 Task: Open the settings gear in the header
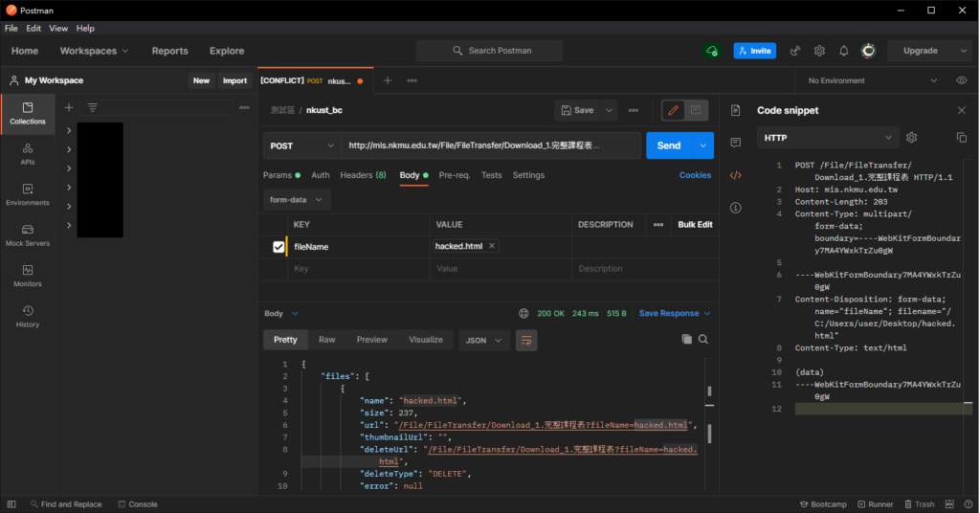(819, 51)
